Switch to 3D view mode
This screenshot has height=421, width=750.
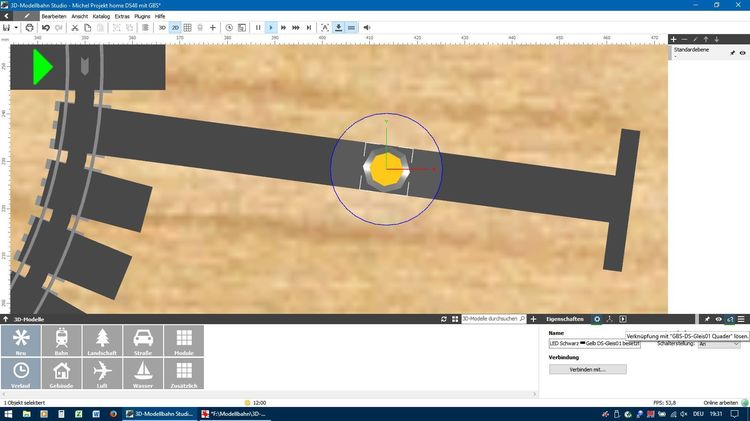(162, 28)
